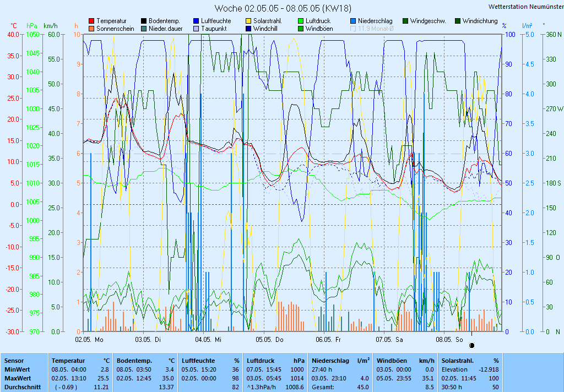The width and height of the screenshot is (564, 392).
Task: Click the 'MinWert' row label
Action: (x=17, y=369)
